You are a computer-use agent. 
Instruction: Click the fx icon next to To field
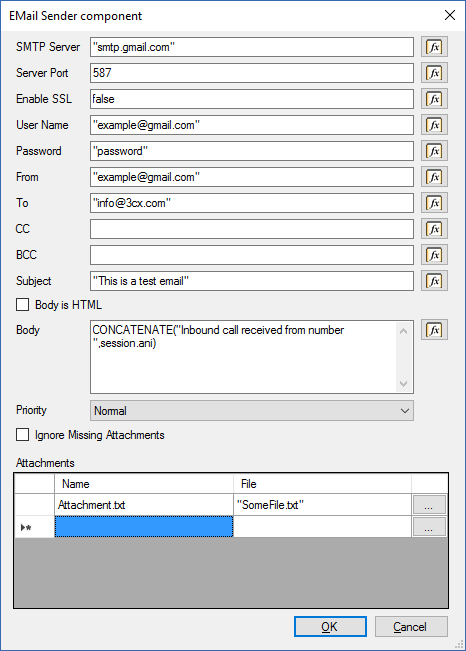(434, 203)
